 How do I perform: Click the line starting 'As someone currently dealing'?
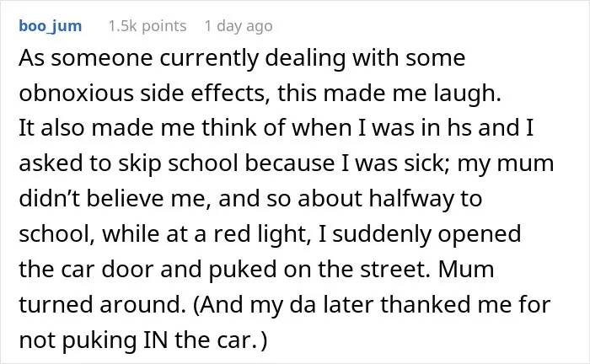[x=242, y=58]
